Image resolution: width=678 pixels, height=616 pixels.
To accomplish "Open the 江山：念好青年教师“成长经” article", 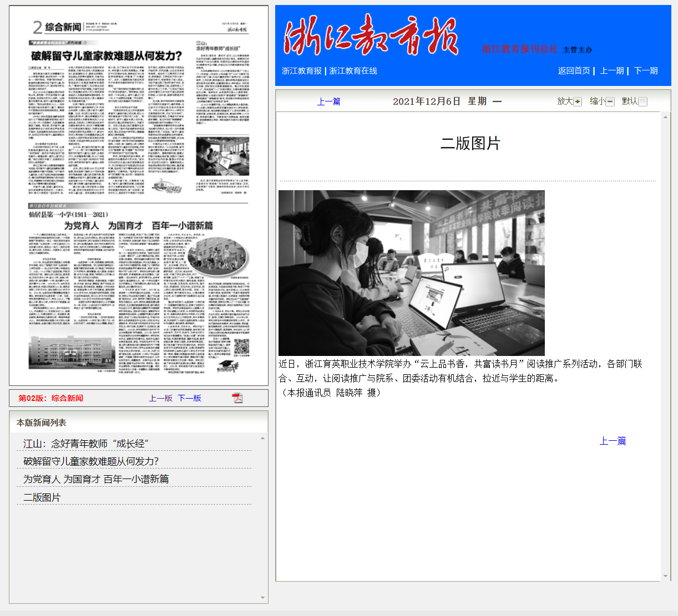I will coord(86,444).
